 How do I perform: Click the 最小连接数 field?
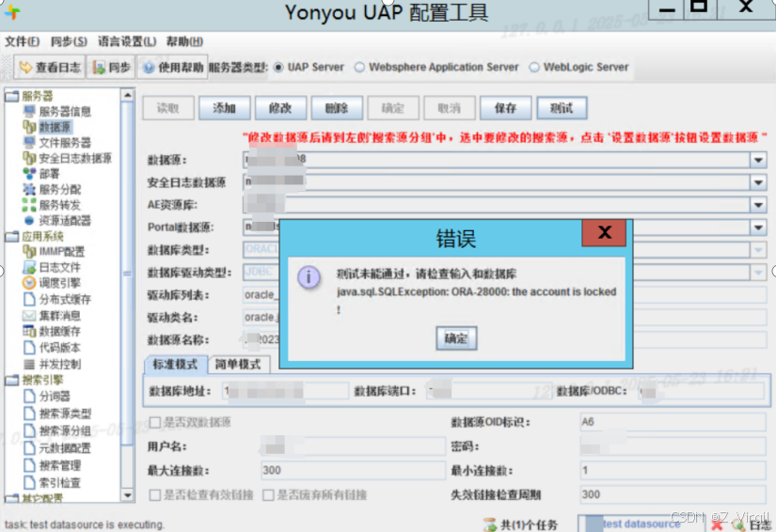coord(673,470)
